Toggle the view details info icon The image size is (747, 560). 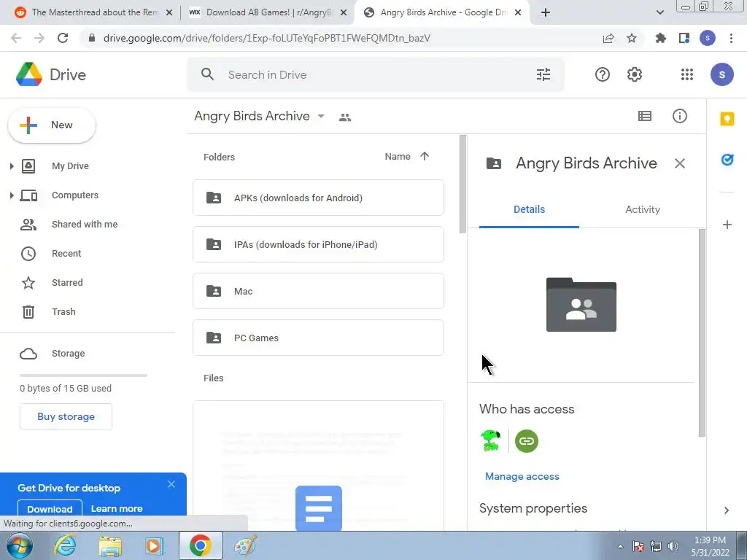(679, 116)
